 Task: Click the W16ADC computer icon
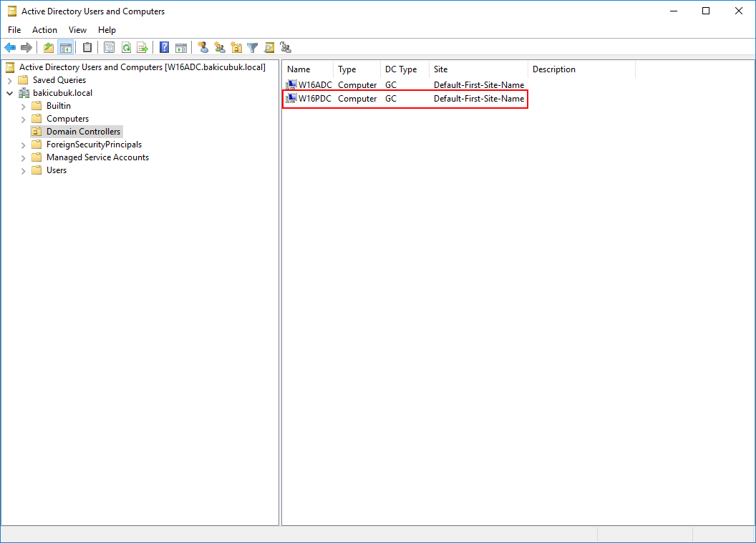[291, 85]
